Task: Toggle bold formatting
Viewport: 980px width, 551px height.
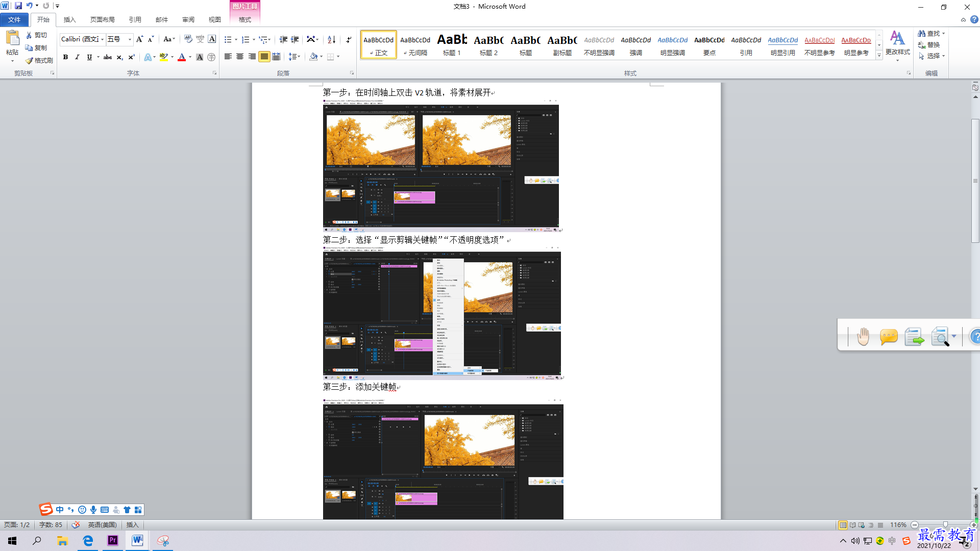Action: [x=65, y=57]
